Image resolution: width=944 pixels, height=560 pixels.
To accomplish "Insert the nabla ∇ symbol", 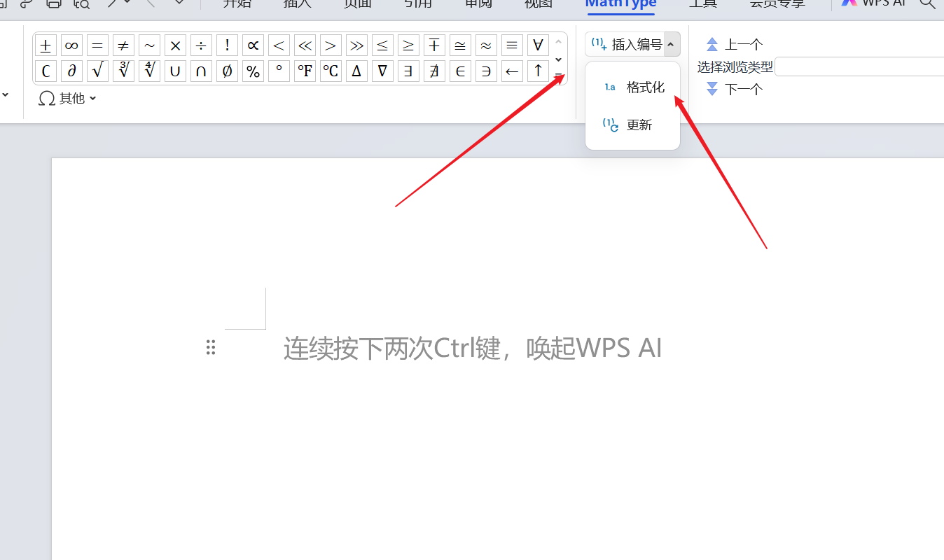I will 382,71.
